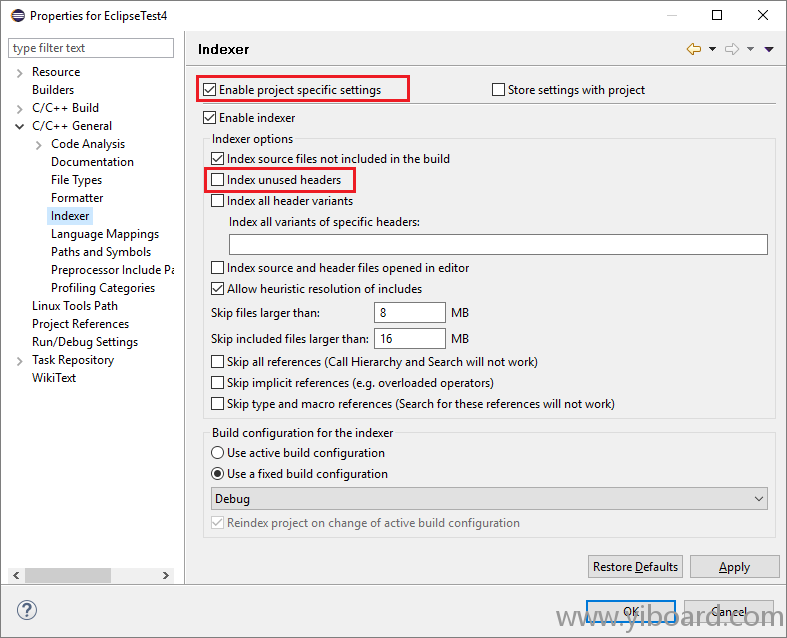Open the back history dropdown arrow
Viewport: 787px width, 638px height.
point(712,49)
